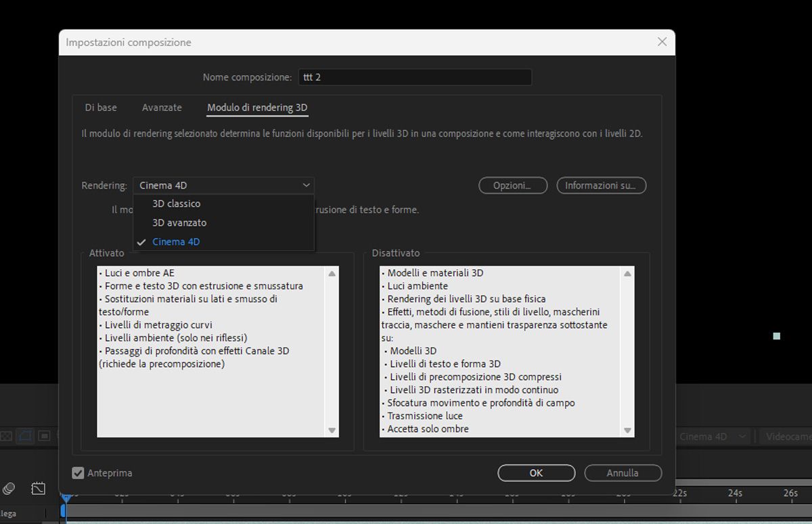Open the Rendering dropdown showing Cinema 4D

tap(223, 185)
